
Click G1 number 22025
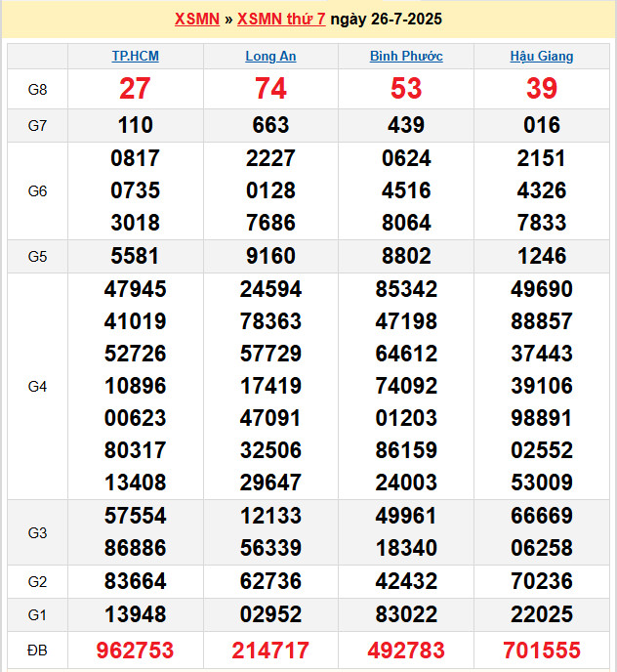pyautogui.click(x=542, y=614)
